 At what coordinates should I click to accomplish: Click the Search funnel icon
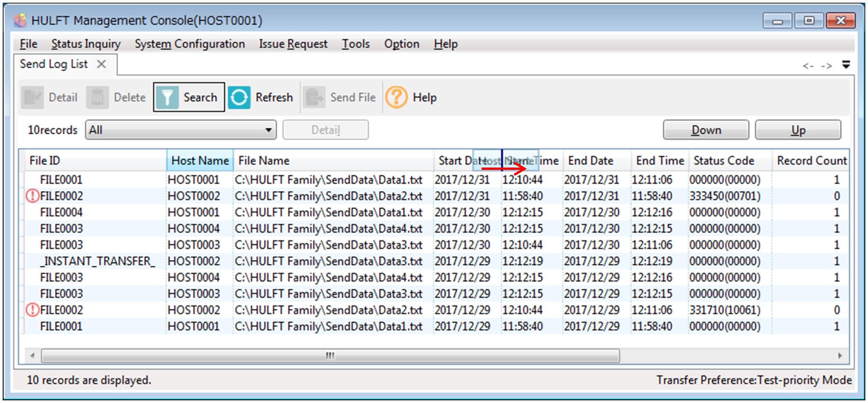(x=167, y=97)
